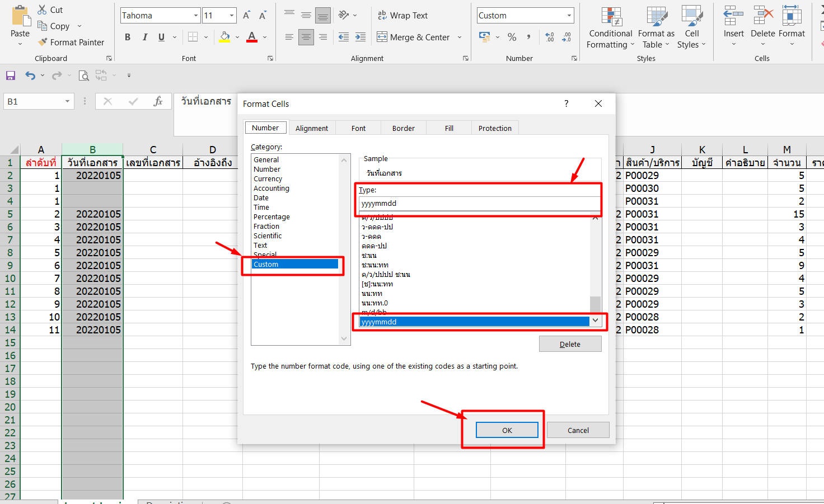Click the Redo arrow in quick access toolbar
This screenshot has height=504, width=824.
pyautogui.click(x=57, y=76)
